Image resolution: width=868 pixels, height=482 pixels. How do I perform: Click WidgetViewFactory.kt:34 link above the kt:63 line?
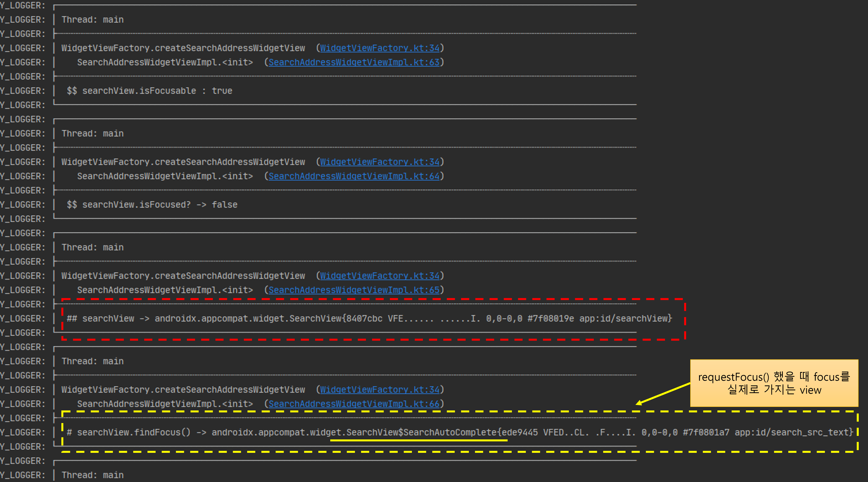[x=380, y=48]
